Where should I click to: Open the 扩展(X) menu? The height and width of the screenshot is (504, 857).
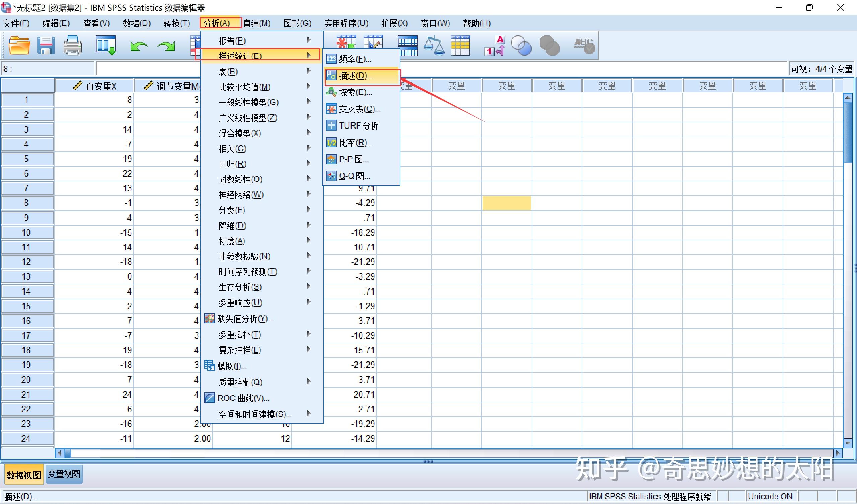point(394,23)
